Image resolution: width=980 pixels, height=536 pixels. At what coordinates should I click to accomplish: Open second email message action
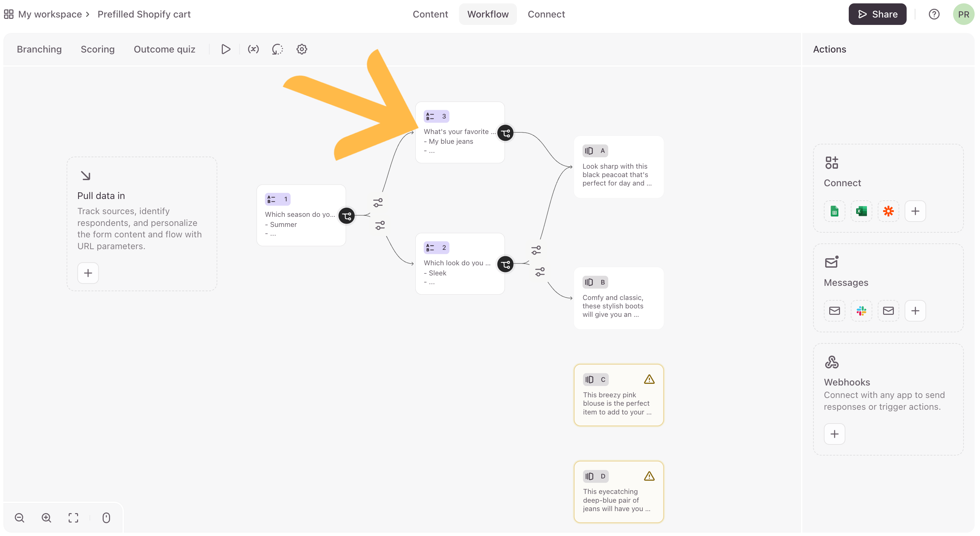(x=888, y=311)
